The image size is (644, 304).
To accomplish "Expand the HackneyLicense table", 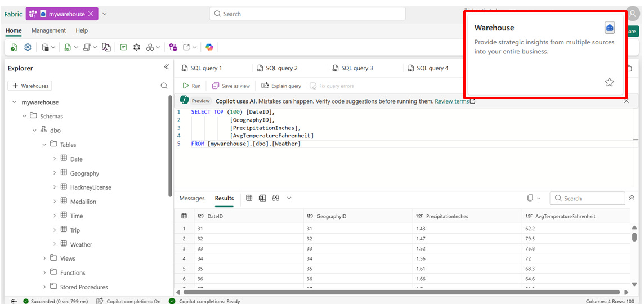I will pos(54,187).
